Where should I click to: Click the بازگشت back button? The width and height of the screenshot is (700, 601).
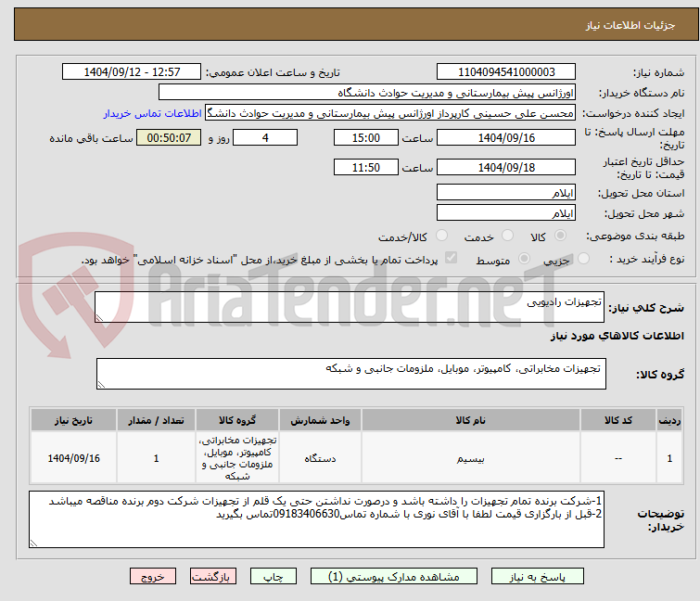coord(213,577)
